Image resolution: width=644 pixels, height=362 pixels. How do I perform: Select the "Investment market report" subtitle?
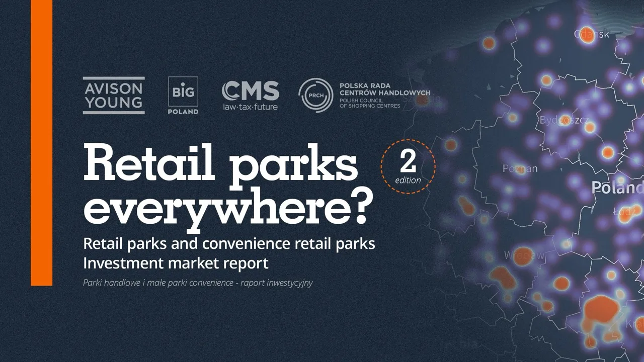pos(176,263)
